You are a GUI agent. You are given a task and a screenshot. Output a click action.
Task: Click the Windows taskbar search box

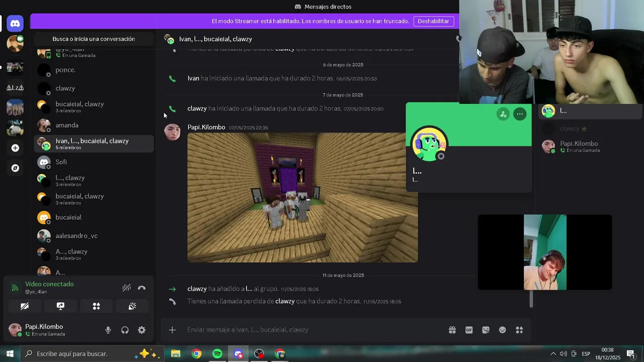coord(92,354)
